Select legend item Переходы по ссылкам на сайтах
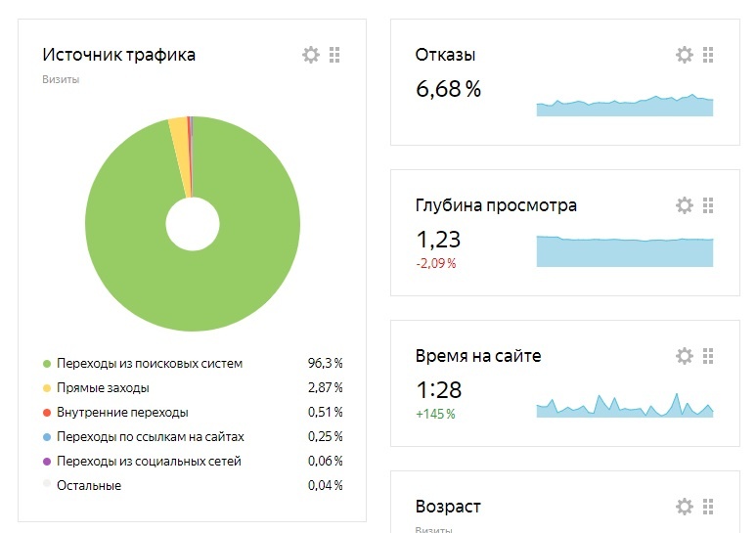 pos(151,437)
